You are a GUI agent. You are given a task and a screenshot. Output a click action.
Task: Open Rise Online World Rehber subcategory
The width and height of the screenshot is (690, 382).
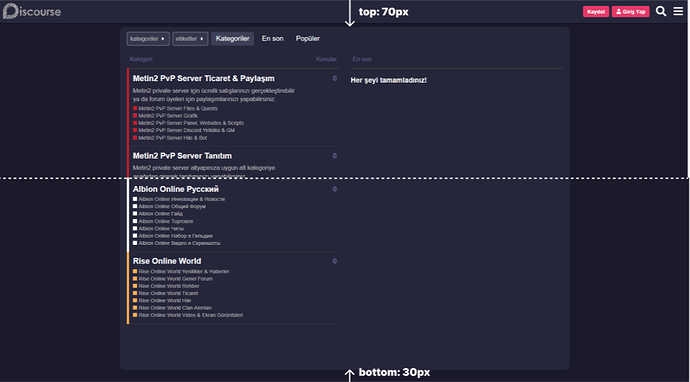click(169, 286)
